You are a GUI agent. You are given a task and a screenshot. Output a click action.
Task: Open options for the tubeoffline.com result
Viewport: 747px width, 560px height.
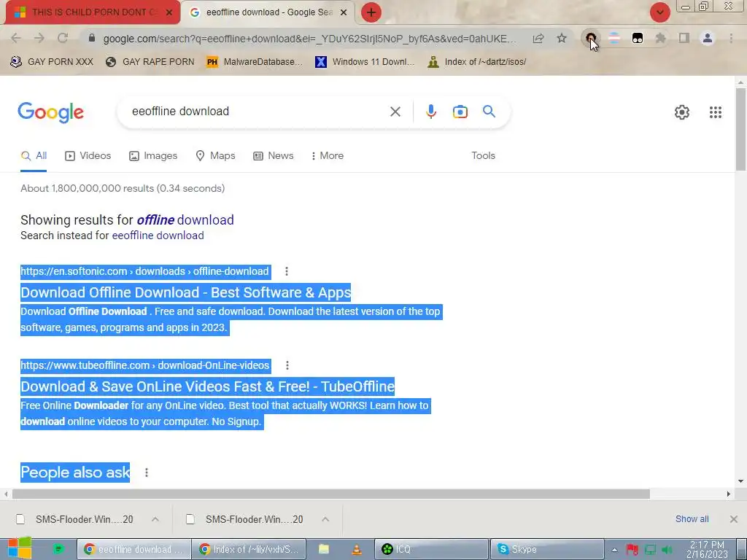click(x=287, y=365)
